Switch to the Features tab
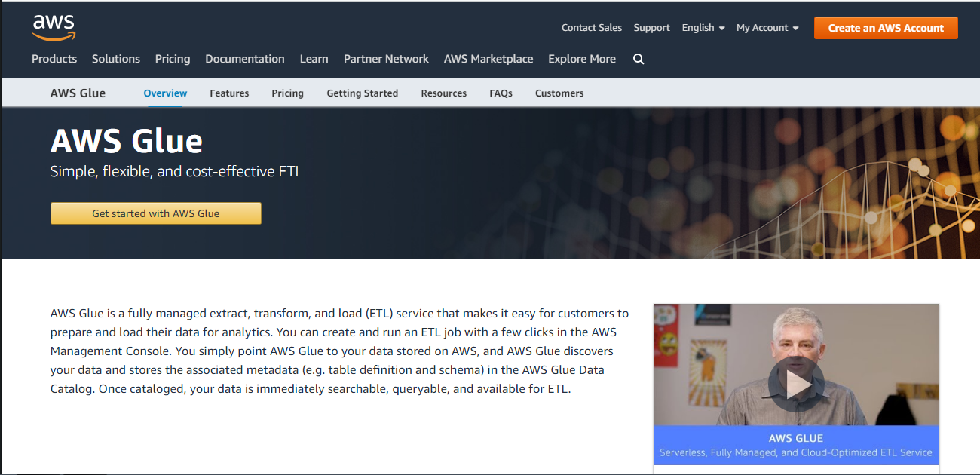980x475 pixels. [x=229, y=93]
